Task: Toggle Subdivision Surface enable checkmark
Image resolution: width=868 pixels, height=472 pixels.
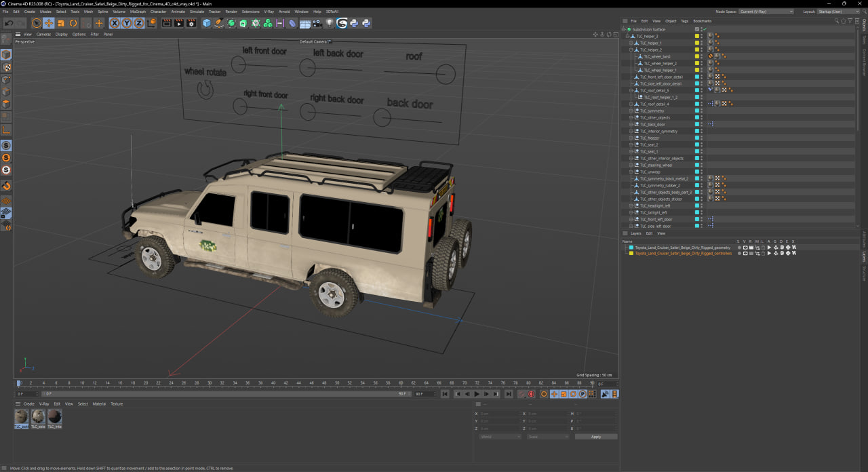Action: [705, 29]
